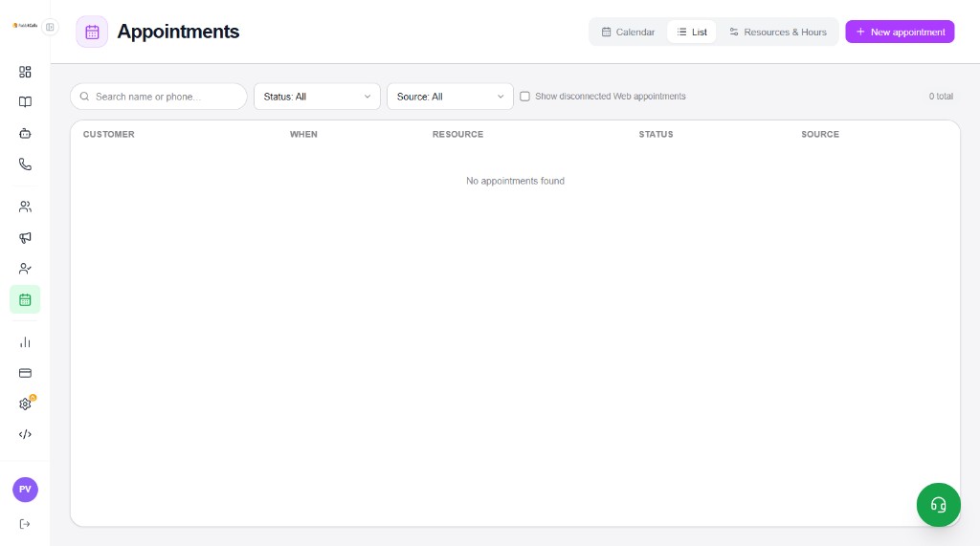Click the logout icon in sidebar
This screenshot has height=546, width=980.
25,524
